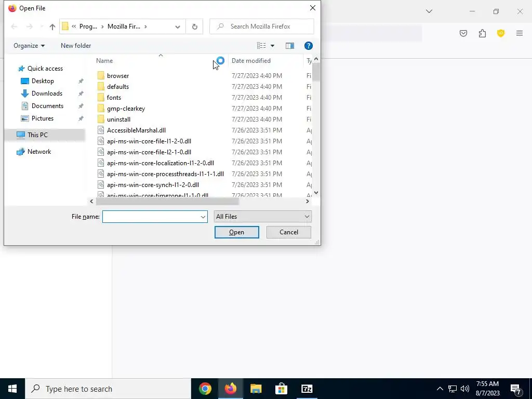Viewport: 532px width, 399px height.
Task: Open 7-Zip from the taskbar
Action: [x=307, y=389]
